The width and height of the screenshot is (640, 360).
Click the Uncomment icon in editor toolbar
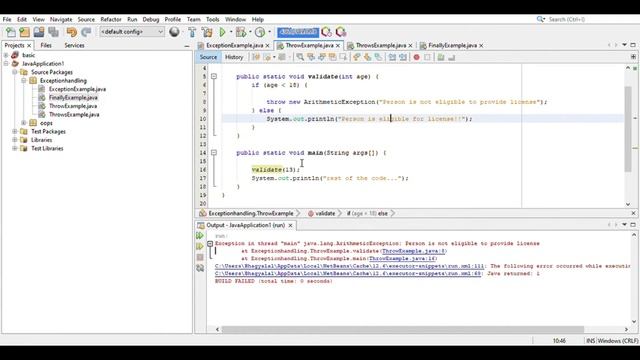(x=451, y=57)
